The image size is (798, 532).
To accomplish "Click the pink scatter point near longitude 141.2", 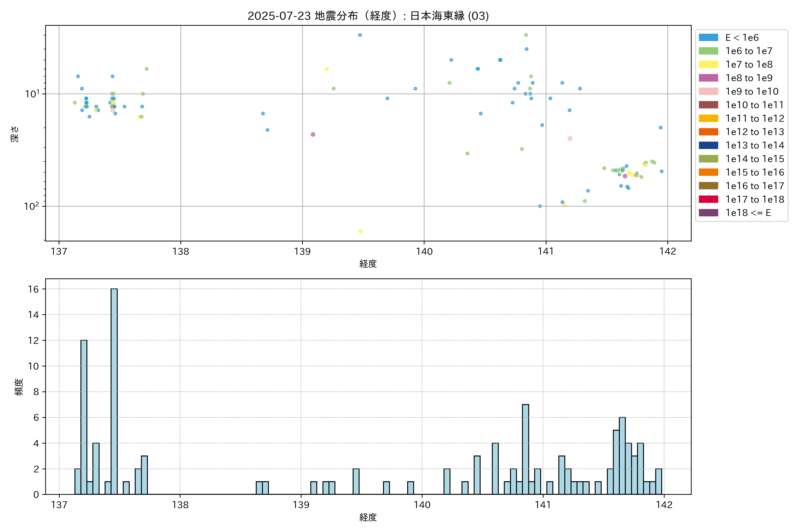I will click(x=570, y=138).
